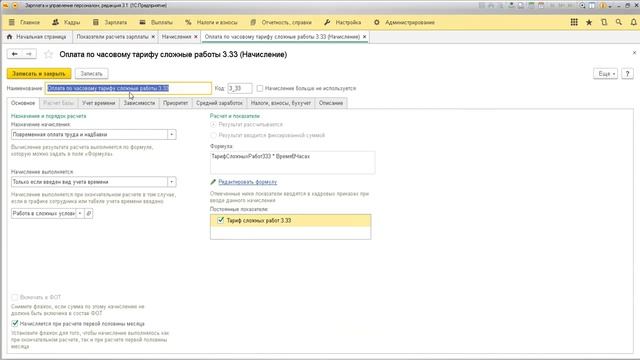Switch to Налоги, взносы, бухучет tab
640x360 pixels.
pos(281,103)
